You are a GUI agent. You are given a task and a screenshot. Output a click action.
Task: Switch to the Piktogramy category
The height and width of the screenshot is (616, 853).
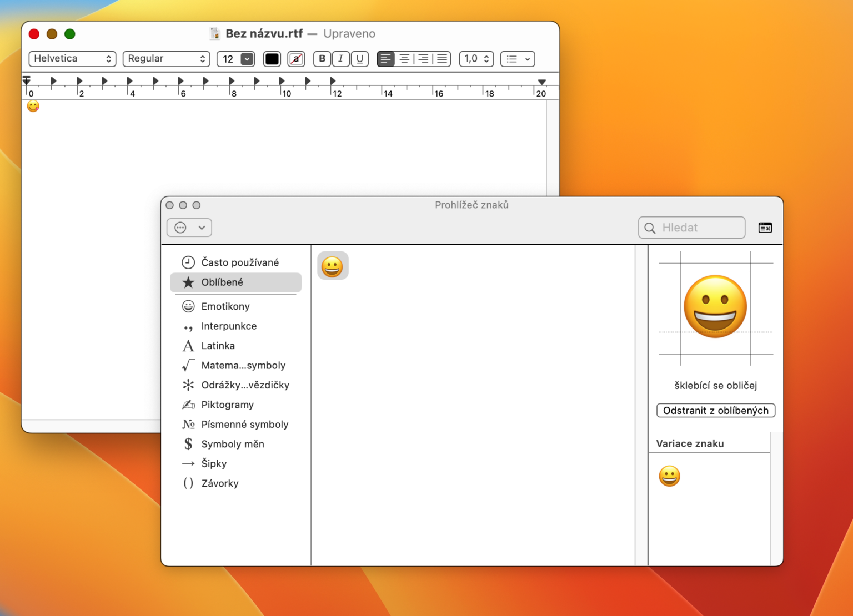click(188, 405)
